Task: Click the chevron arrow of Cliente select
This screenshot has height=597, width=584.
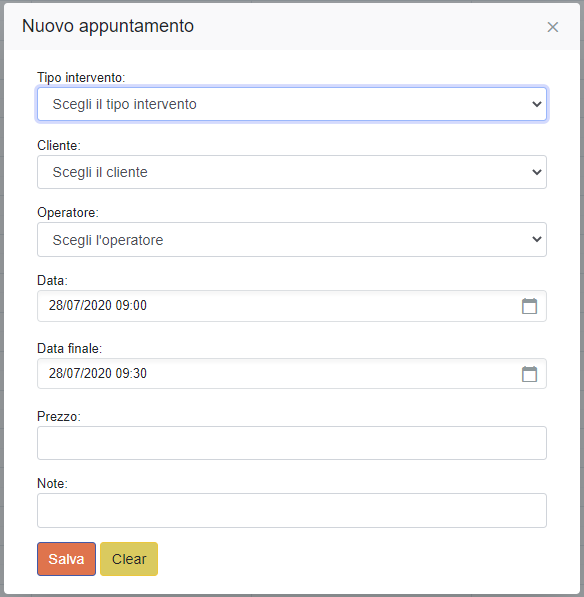Action: click(537, 172)
